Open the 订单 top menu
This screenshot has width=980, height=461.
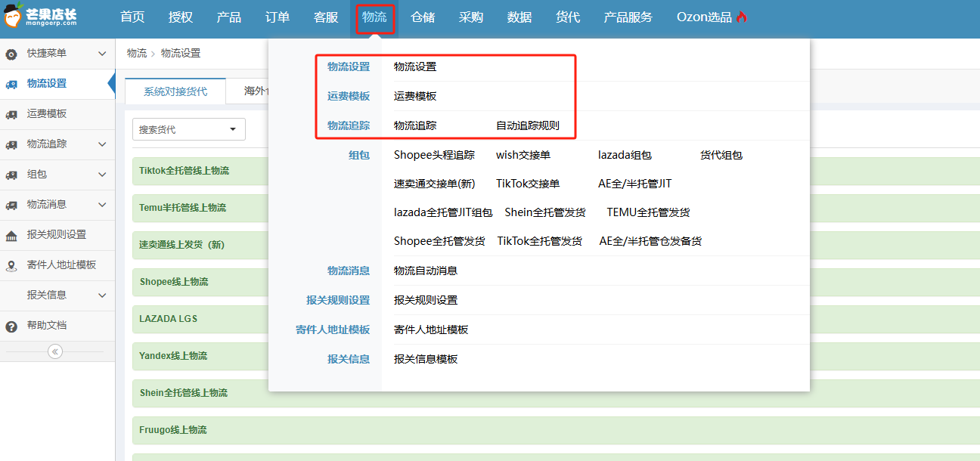tap(278, 17)
